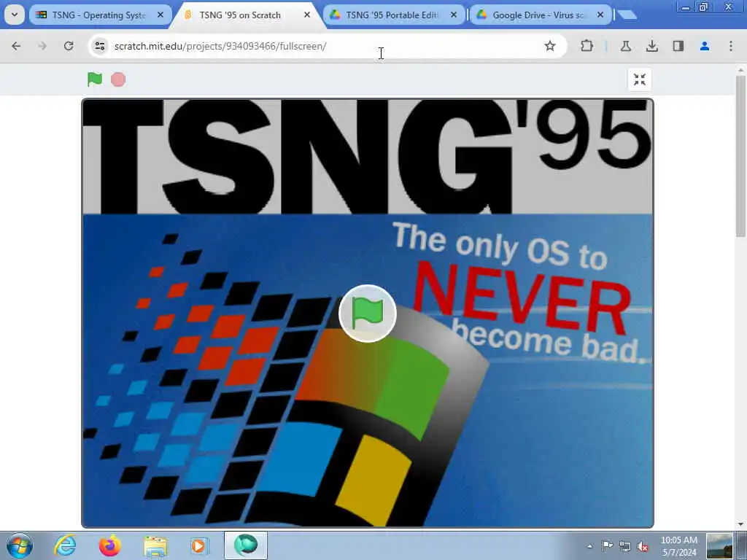The image size is (747, 560).
Task: Bookmark this page with the star
Action: click(x=550, y=46)
